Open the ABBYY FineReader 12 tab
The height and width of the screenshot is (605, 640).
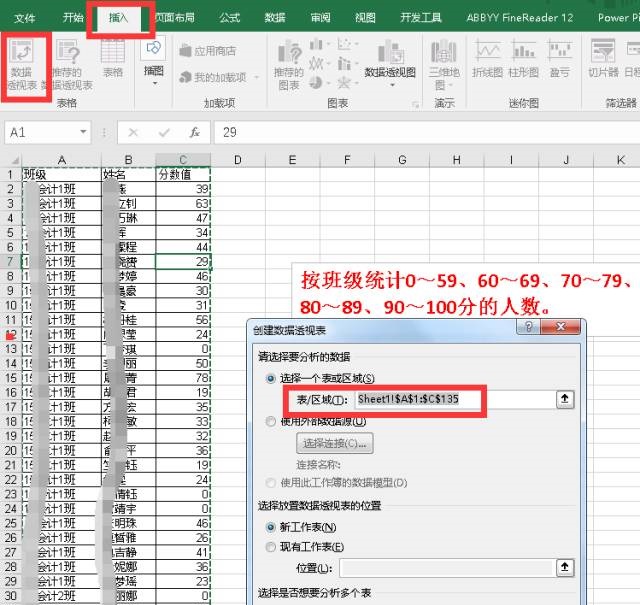pos(520,18)
